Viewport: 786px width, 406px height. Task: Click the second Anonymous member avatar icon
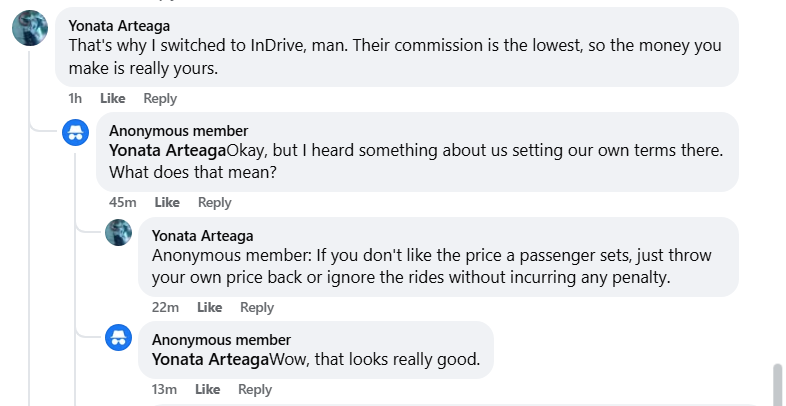coord(119,338)
